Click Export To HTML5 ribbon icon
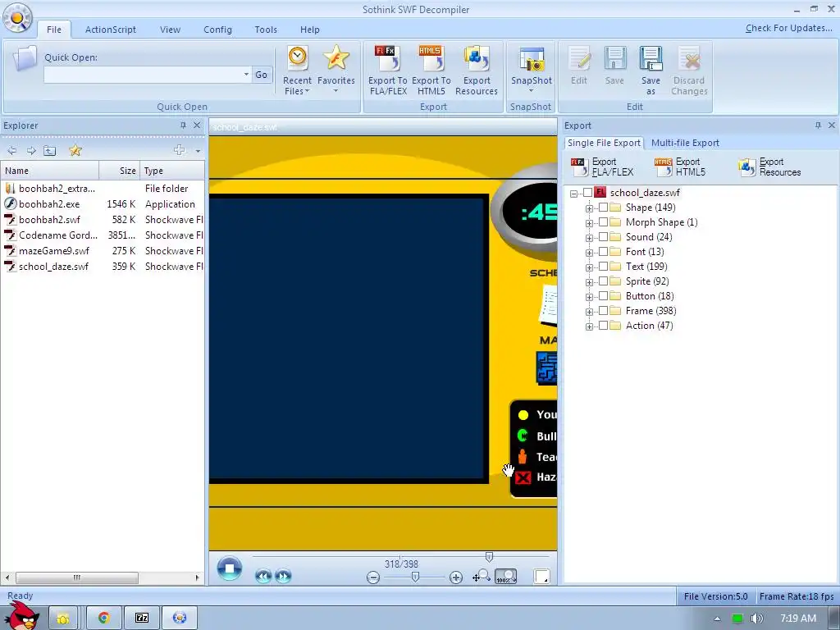The image size is (840, 630). 431,71
